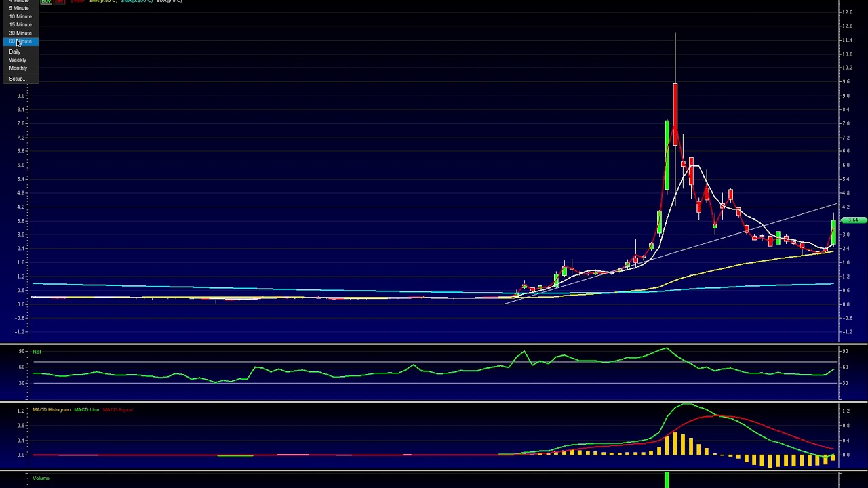This screenshot has height=488, width=868.
Task: Click the tall green volume spike bar
Action: [x=667, y=480]
